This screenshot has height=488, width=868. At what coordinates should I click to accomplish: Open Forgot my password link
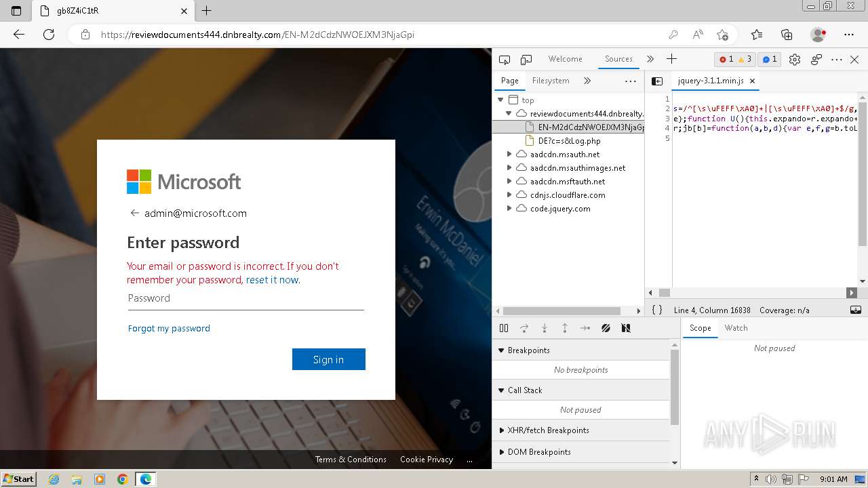(169, 328)
